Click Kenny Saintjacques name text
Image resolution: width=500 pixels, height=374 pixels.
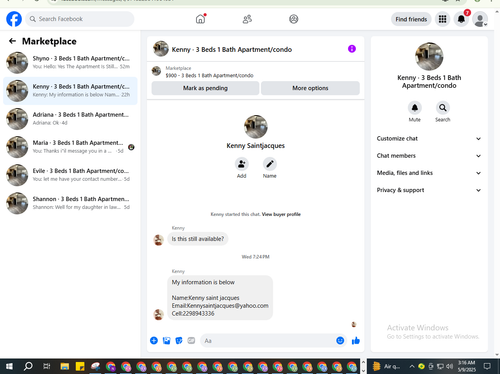(256, 146)
